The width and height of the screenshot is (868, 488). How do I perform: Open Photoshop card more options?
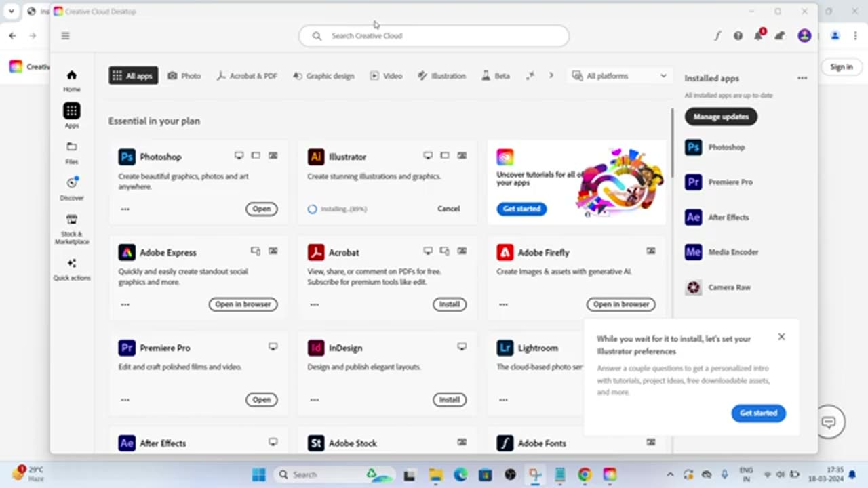(125, 209)
